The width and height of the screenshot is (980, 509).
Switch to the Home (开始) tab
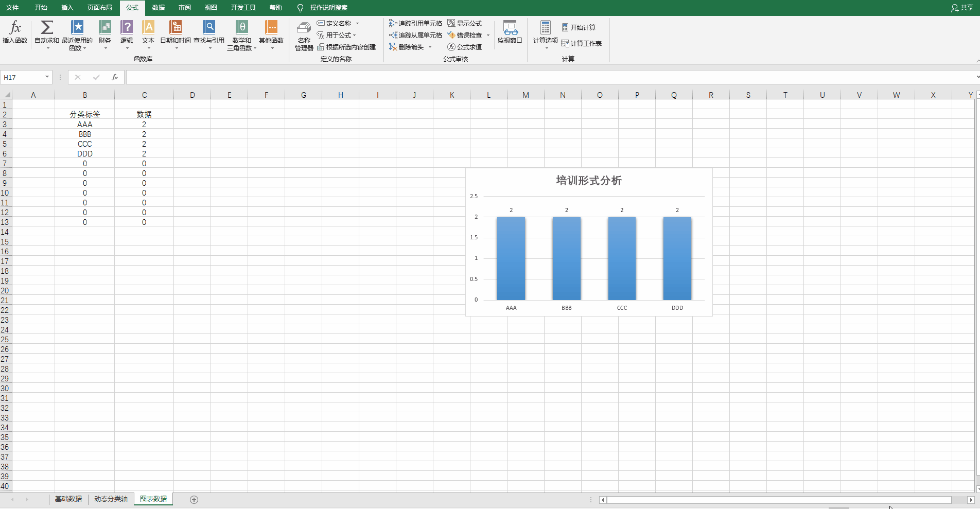[41, 8]
